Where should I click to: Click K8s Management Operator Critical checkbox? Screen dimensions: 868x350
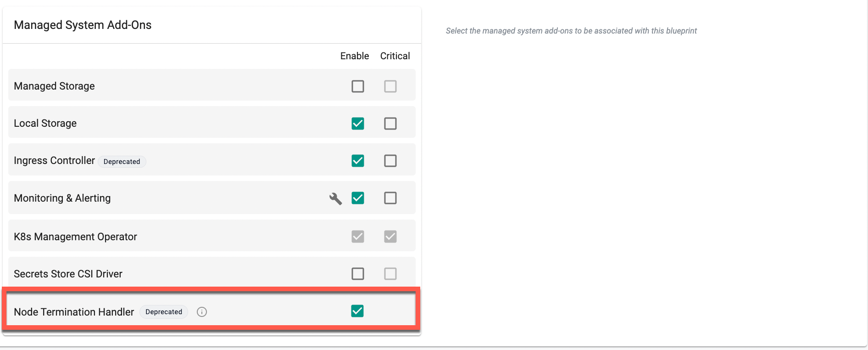pyautogui.click(x=390, y=237)
